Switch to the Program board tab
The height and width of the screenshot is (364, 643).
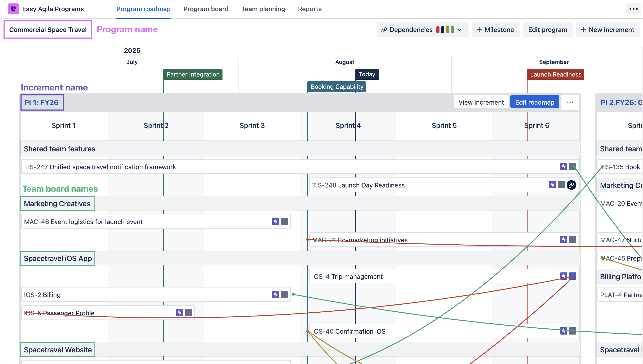(x=206, y=9)
